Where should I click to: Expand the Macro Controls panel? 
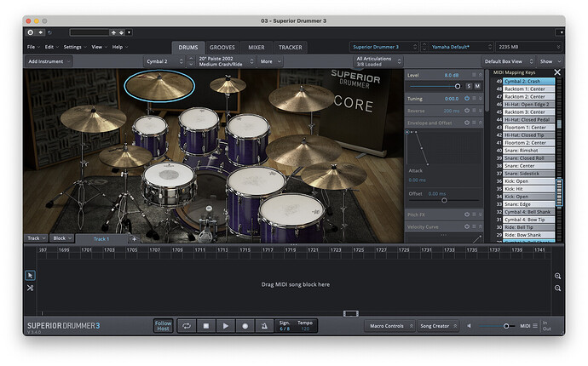click(389, 326)
